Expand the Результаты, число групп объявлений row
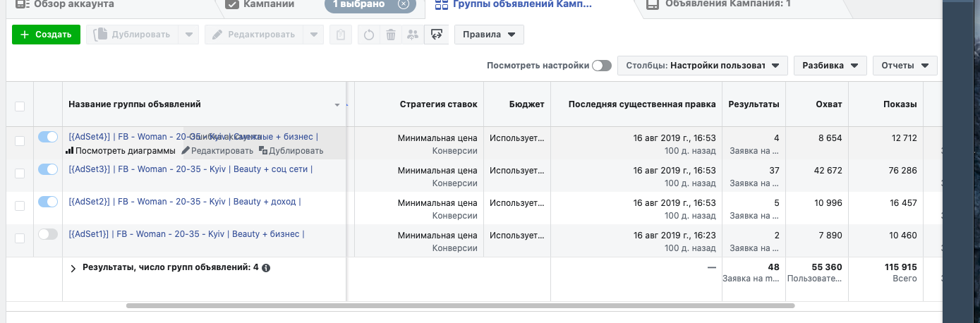 73,268
